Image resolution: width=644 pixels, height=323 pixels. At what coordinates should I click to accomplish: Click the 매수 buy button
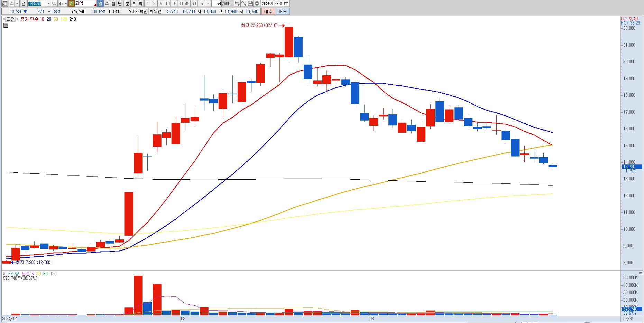pos(268,11)
